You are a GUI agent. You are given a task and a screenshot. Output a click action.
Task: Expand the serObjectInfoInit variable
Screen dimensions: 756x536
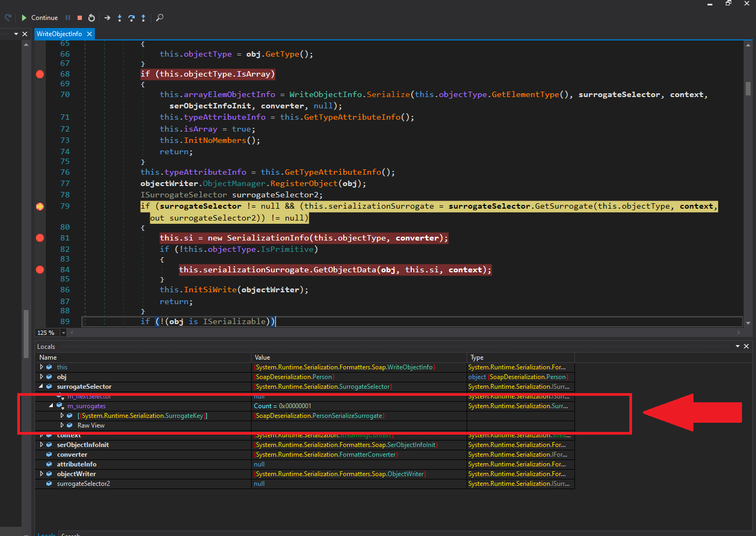click(41, 445)
